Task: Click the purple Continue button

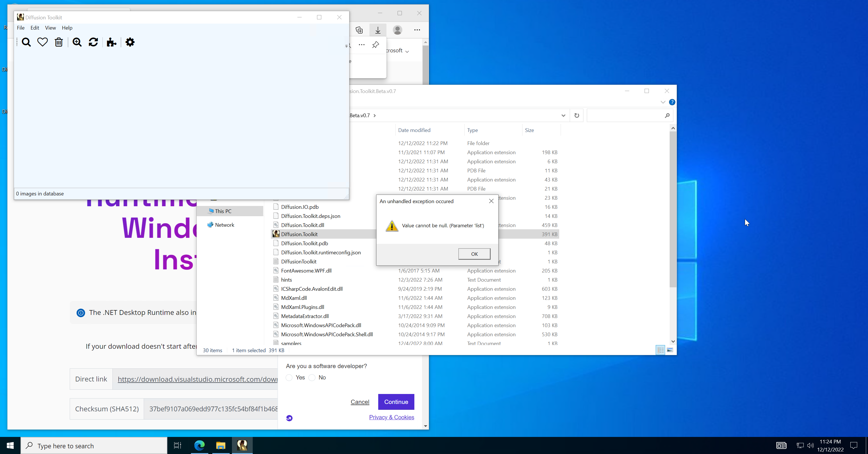Action: [396, 402]
